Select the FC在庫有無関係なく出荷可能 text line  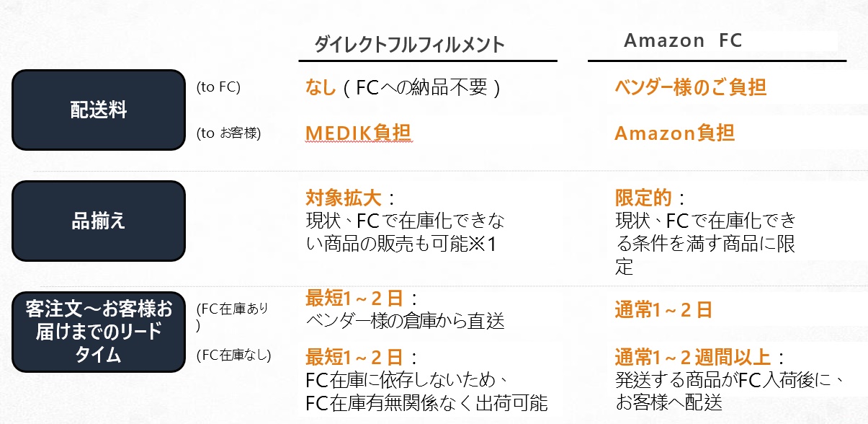click(x=426, y=402)
